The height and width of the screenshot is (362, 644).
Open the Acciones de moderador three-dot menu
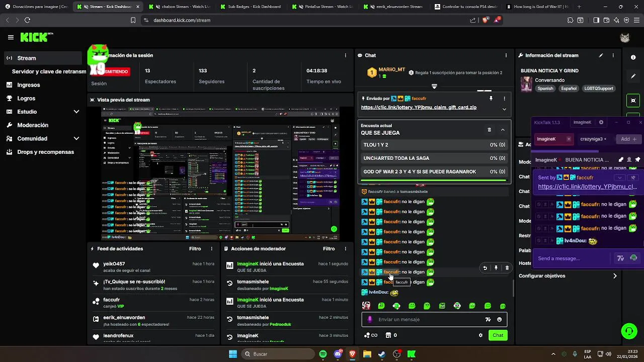pos(345,249)
